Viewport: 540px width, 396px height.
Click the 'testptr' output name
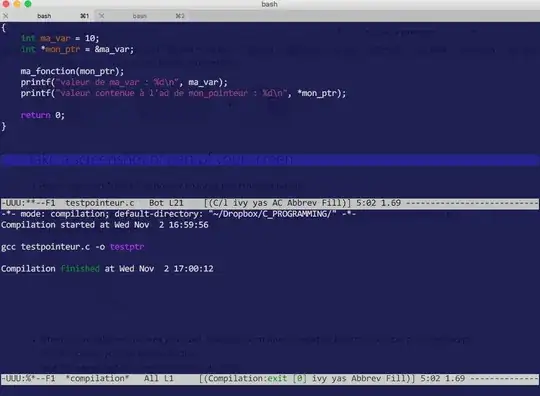click(x=127, y=247)
